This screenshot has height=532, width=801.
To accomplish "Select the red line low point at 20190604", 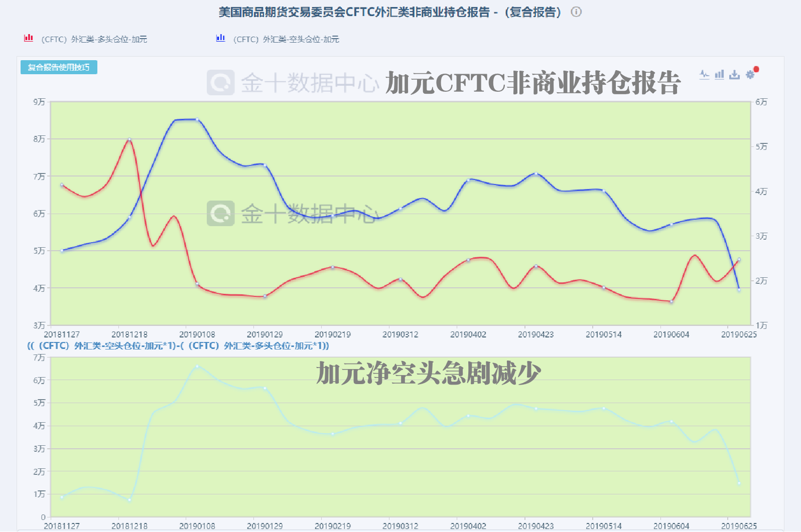I will pos(672,301).
